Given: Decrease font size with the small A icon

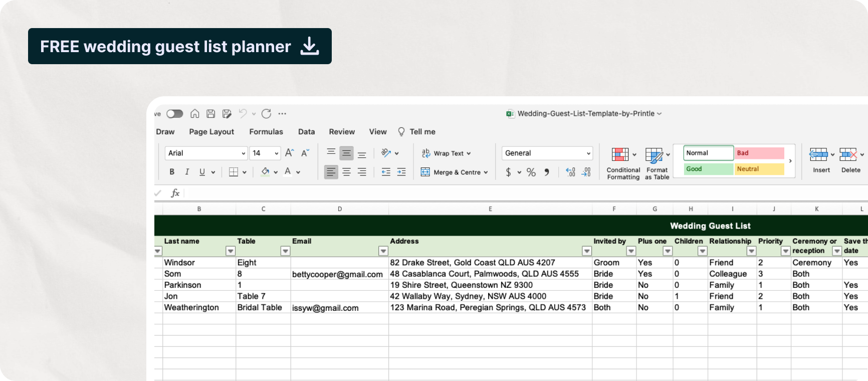Looking at the screenshot, I should click(305, 153).
